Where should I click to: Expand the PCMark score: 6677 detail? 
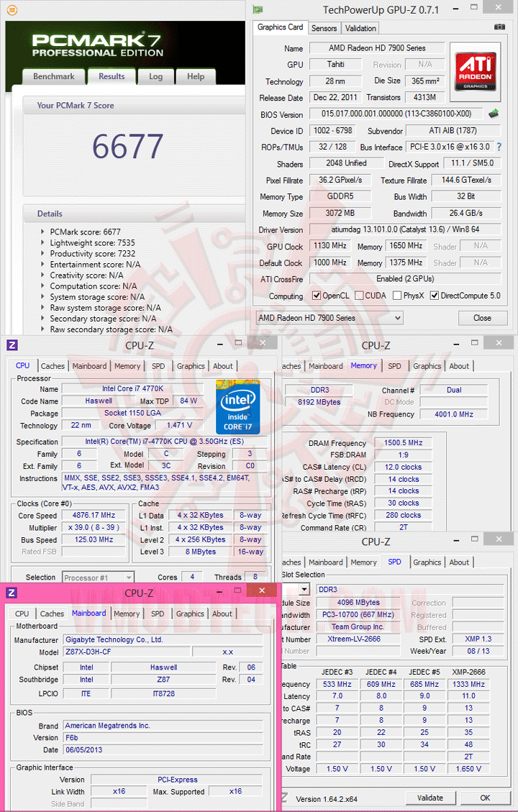tap(42, 232)
